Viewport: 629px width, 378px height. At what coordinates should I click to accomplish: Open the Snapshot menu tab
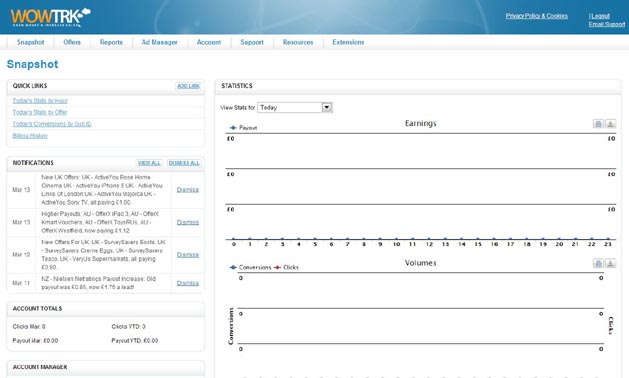pos(30,42)
